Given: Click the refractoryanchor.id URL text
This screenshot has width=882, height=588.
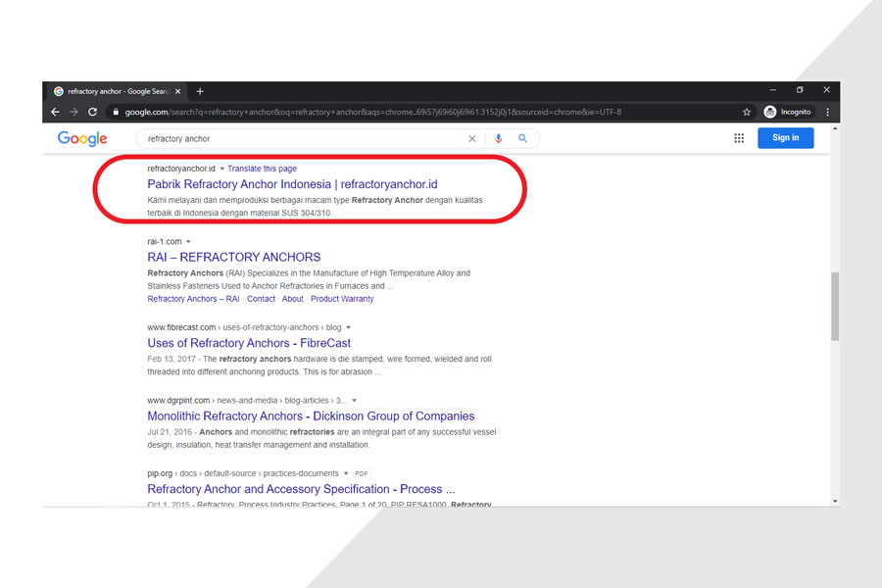Looking at the screenshot, I should 181,169.
